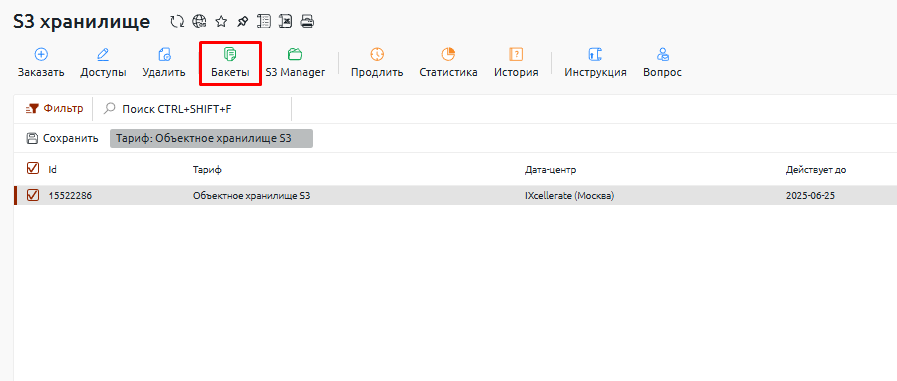Delete selected storage with Удалить
Screen dimensions: 897x381
164,63
